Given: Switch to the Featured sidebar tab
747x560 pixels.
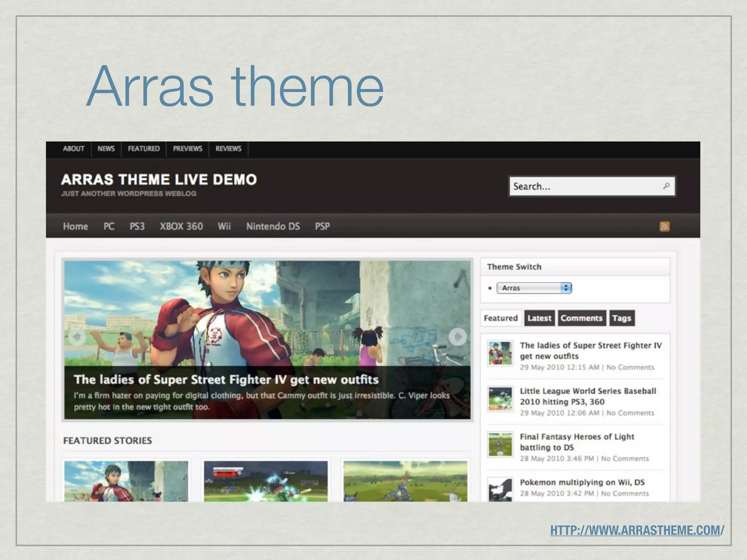Looking at the screenshot, I should tap(501, 318).
